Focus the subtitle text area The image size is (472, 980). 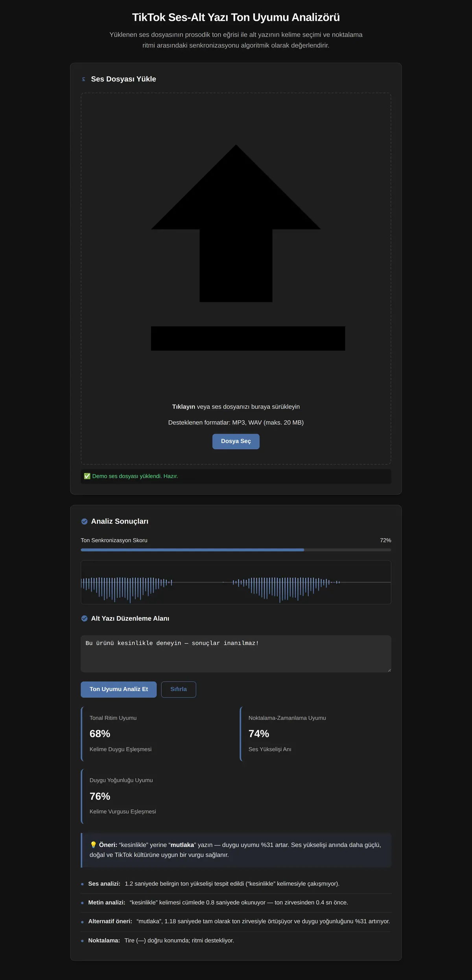click(236, 654)
